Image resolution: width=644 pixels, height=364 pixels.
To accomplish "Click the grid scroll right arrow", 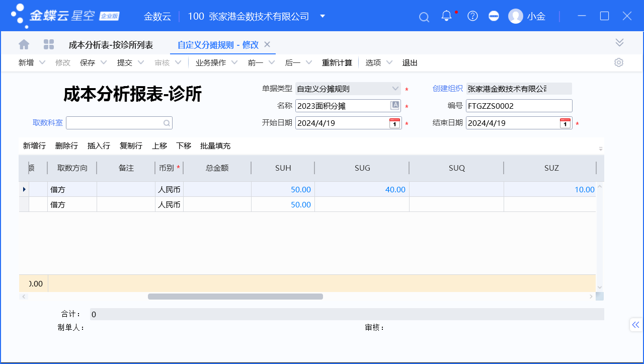I will tap(591, 297).
